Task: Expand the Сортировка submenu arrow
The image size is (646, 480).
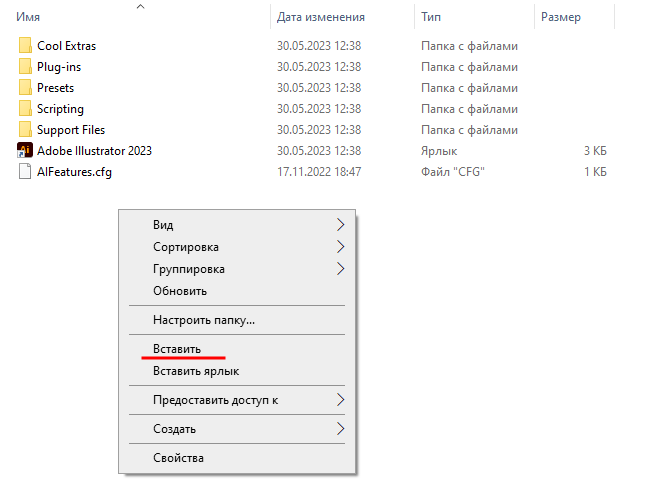Action: tap(340, 247)
